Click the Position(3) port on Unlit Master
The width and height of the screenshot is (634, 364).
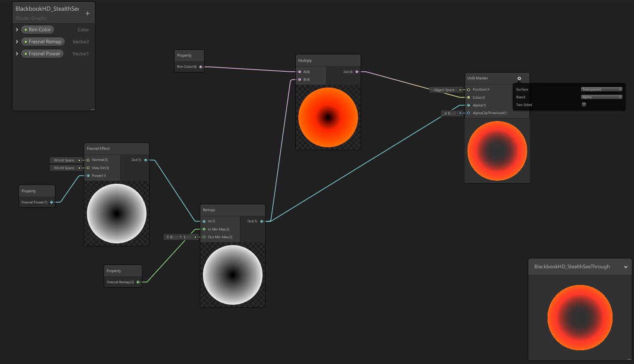pyautogui.click(x=468, y=89)
